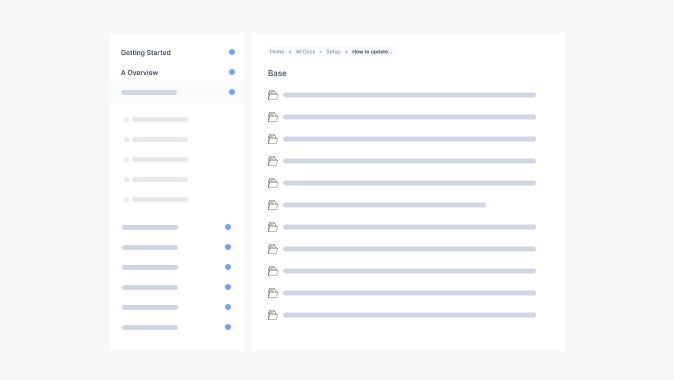Select the first gray-bullet sub-item in sidebar

[x=156, y=120]
